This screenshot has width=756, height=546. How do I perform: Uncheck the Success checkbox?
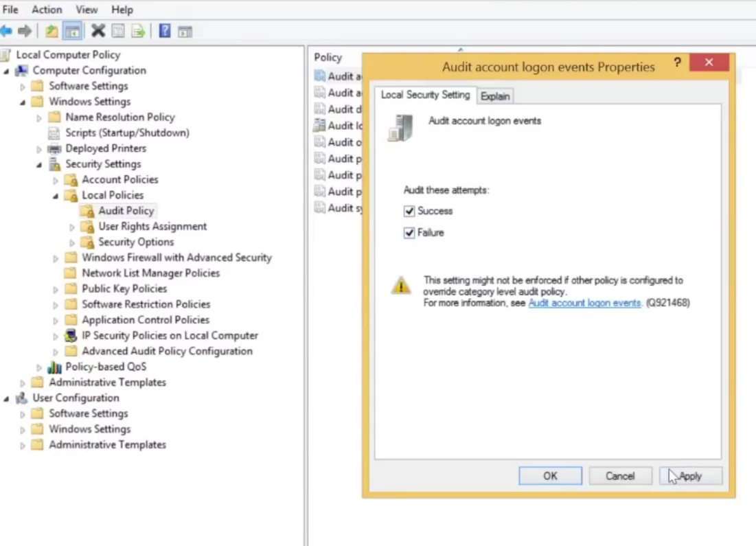(409, 211)
